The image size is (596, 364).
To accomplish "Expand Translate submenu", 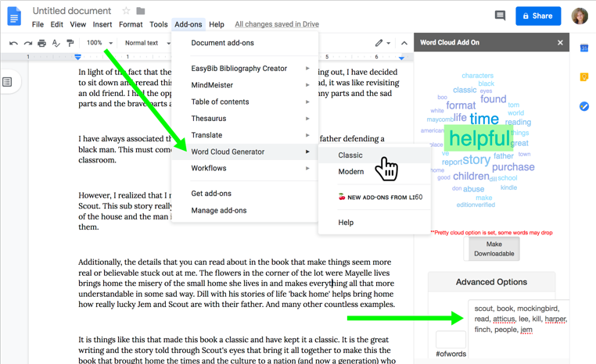I will (245, 135).
